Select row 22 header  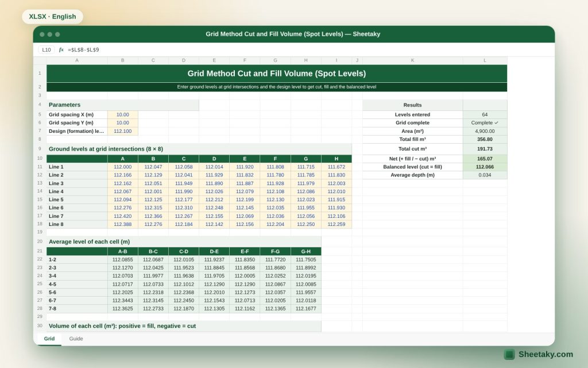(x=40, y=259)
